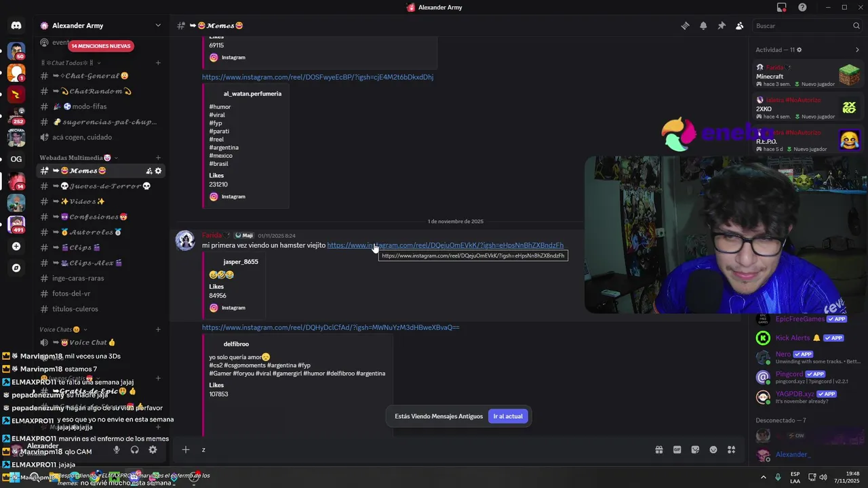Open the Clips-Alex channel
Image resolution: width=868 pixels, height=488 pixels.
click(x=101, y=263)
